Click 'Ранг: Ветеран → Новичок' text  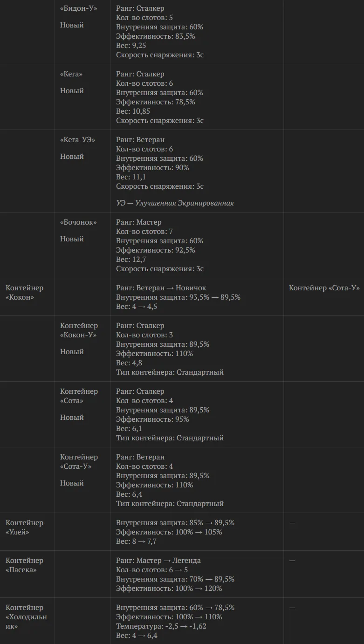[161, 288]
